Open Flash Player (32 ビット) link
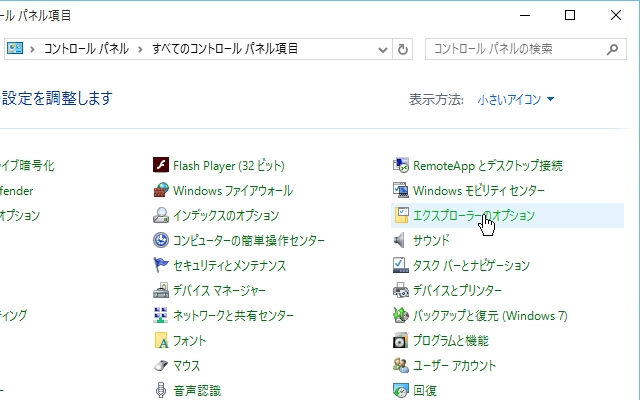Image resolution: width=640 pixels, height=400 pixels. point(229,166)
